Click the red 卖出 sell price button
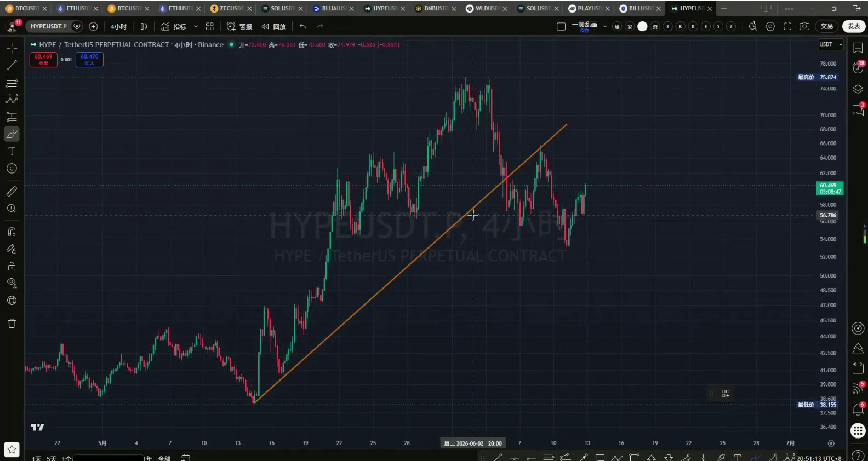The height and width of the screenshot is (461, 868). tap(43, 59)
